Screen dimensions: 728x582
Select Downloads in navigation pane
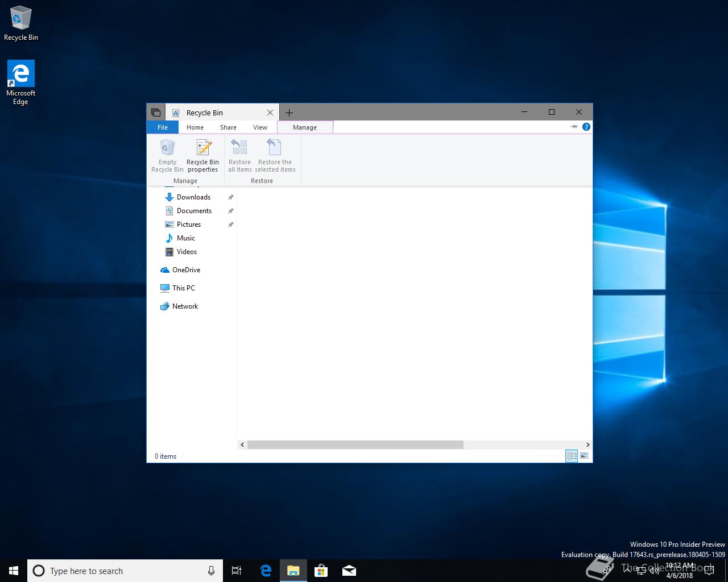click(x=193, y=197)
